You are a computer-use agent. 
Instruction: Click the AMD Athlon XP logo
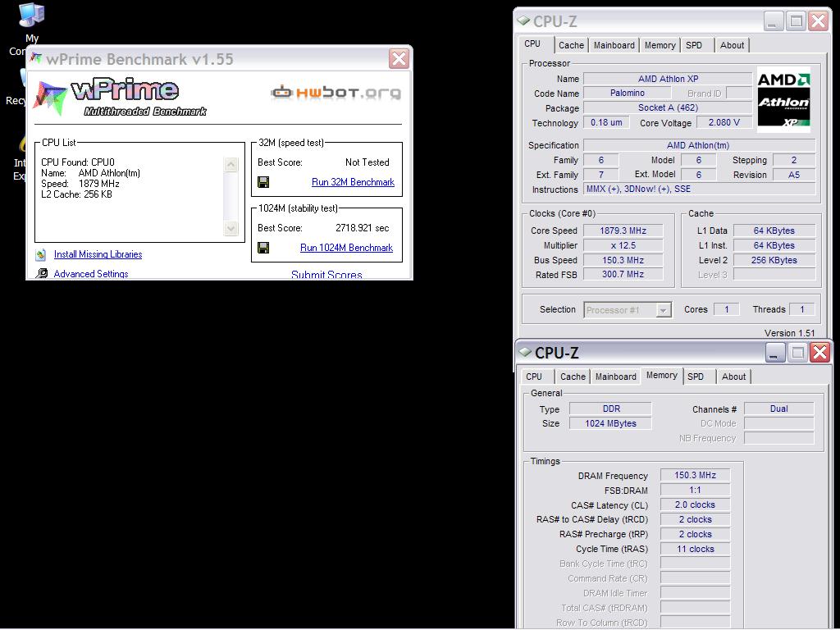(x=783, y=100)
